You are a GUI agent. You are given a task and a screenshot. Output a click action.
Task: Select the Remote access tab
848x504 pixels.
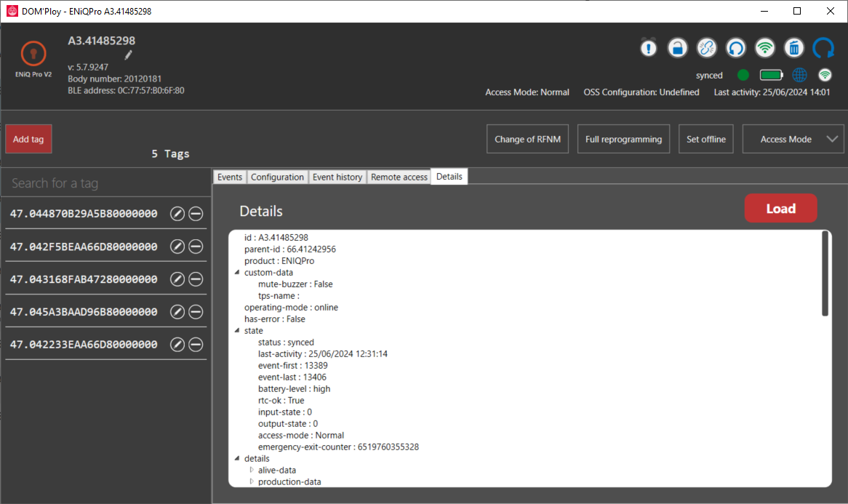pos(399,177)
